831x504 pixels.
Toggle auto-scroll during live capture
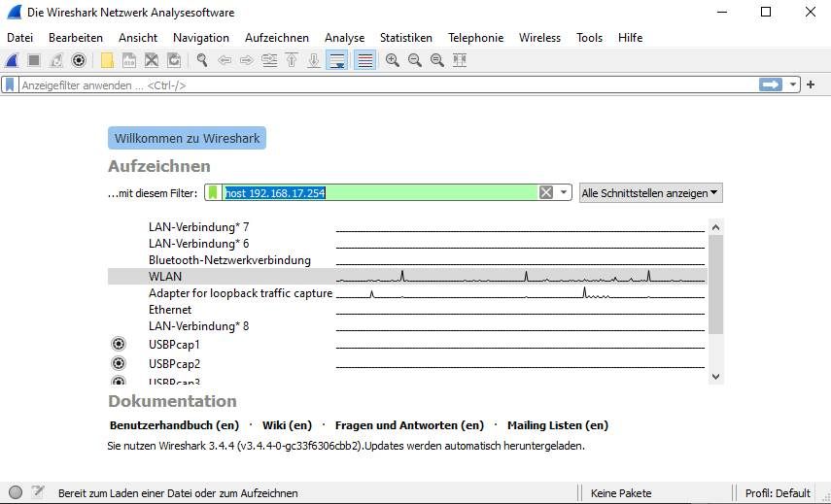click(337, 60)
